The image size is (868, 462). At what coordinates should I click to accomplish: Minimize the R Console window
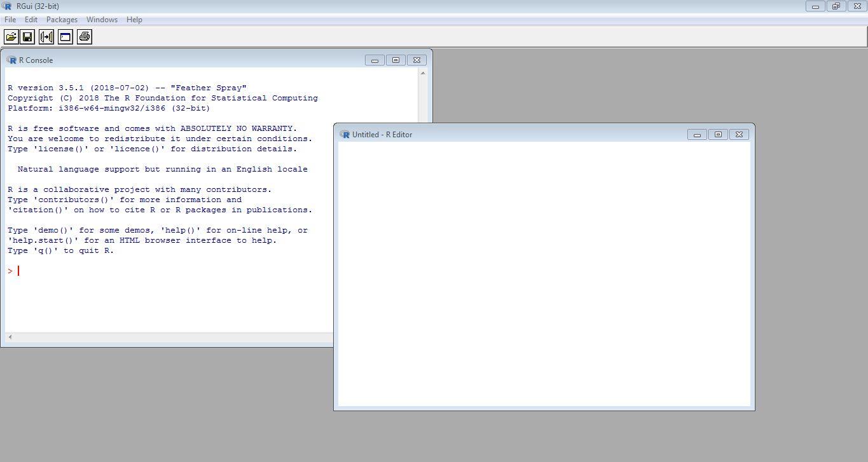point(375,60)
